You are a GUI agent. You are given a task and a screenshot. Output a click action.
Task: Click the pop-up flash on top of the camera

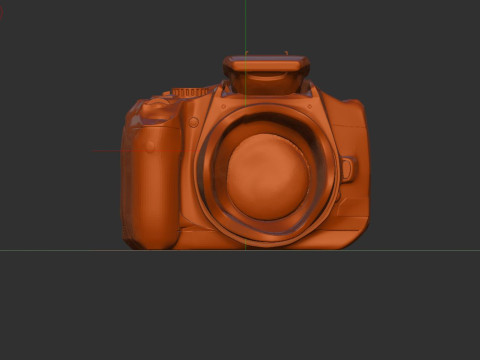click(266, 75)
